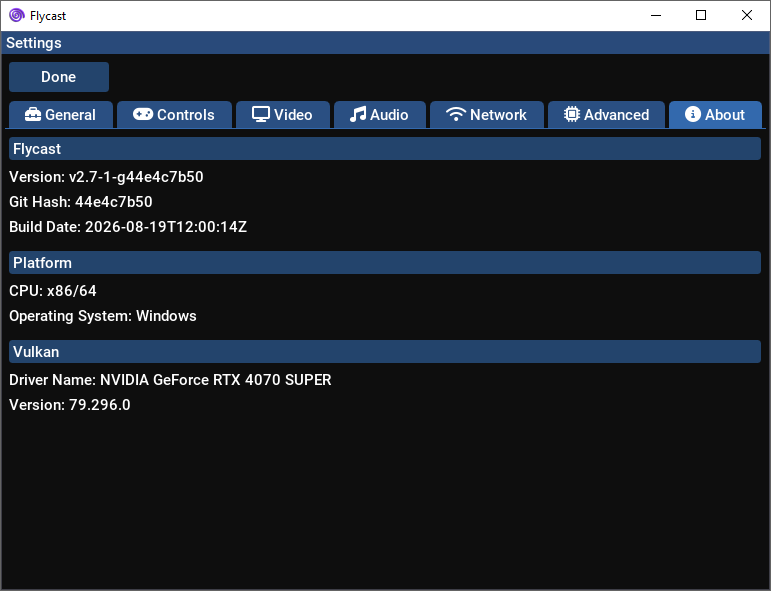
Task: Click the Settings header title
Action: (34, 43)
